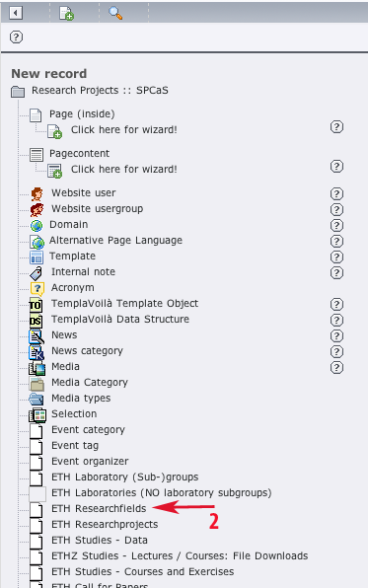The image size is (368, 588).
Task: Create a new Website usergroup
Action: click(97, 209)
